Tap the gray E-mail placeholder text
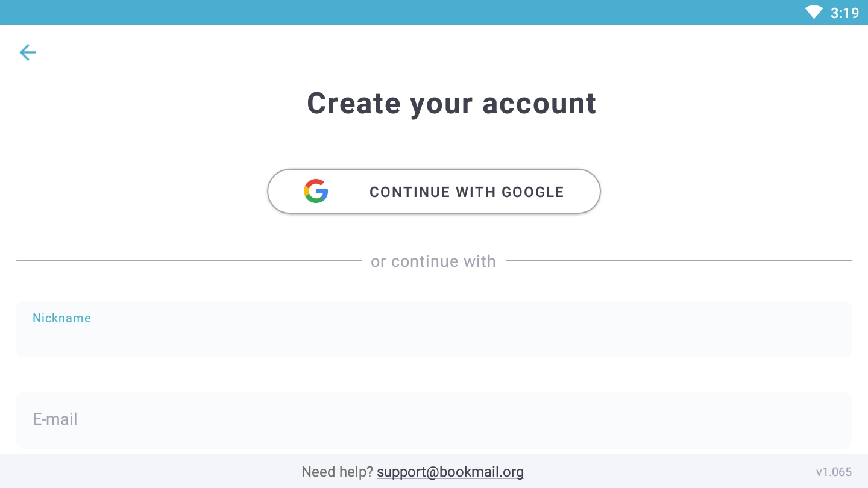The image size is (868, 488). 55,419
